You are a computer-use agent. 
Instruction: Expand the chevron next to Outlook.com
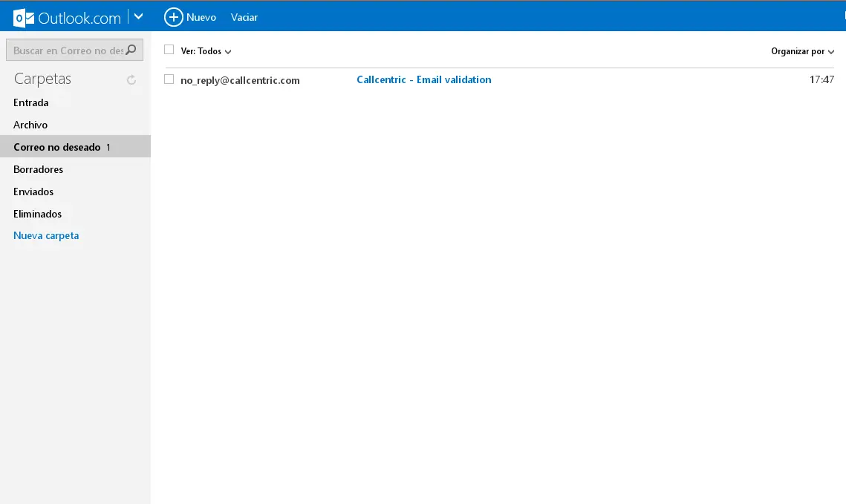click(x=137, y=15)
